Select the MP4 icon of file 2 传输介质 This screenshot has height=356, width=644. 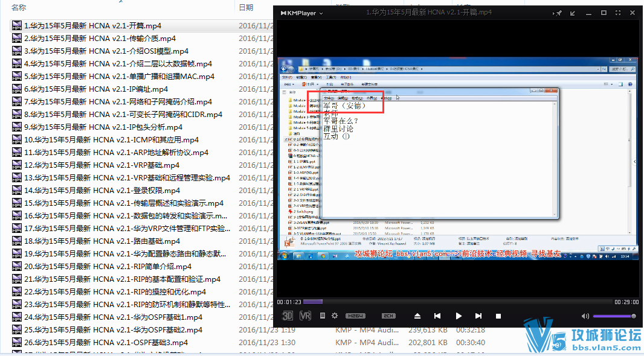click(17, 39)
